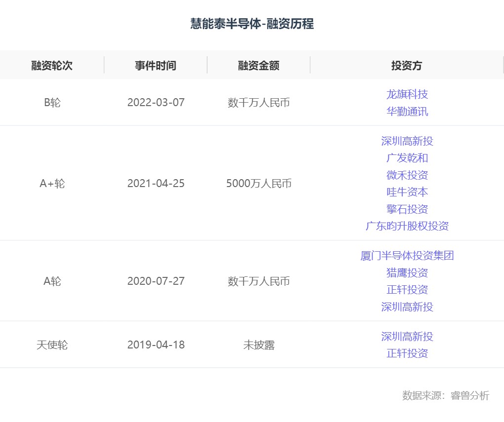This screenshot has width=504, height=422.
Task: Open the 广东昀升股权投资 investor link
Action: pos(407,226)
